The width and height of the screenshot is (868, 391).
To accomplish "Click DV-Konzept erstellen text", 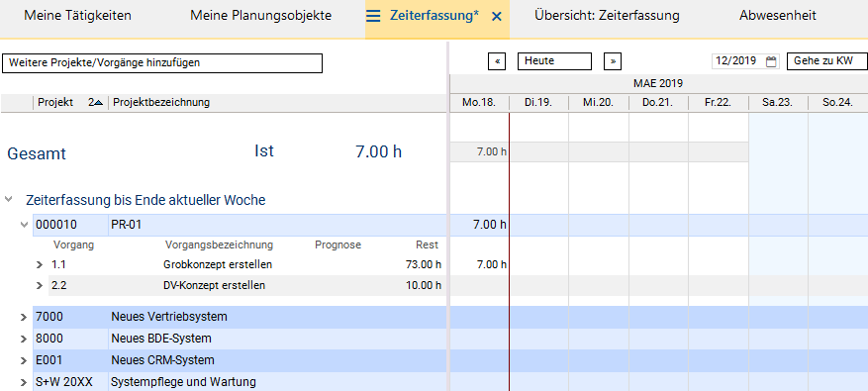I will tap(214, 286).
